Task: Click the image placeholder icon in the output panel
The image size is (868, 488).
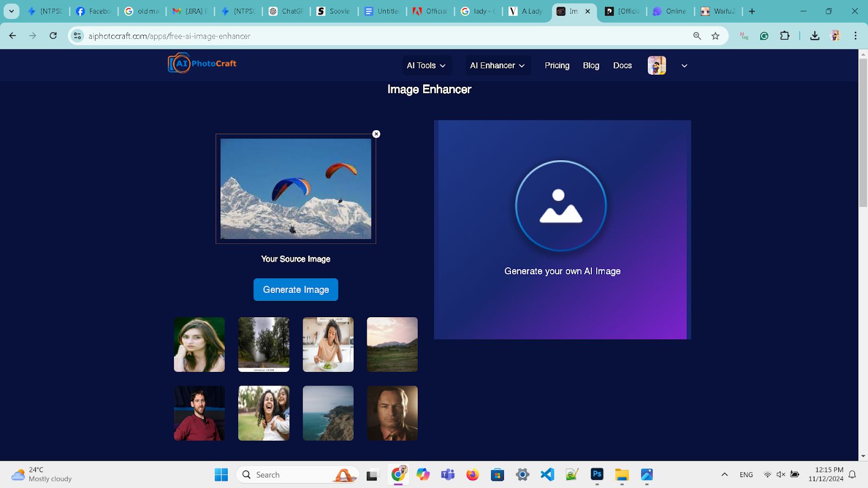Action: pyautogui.click(x=561, y=206)
